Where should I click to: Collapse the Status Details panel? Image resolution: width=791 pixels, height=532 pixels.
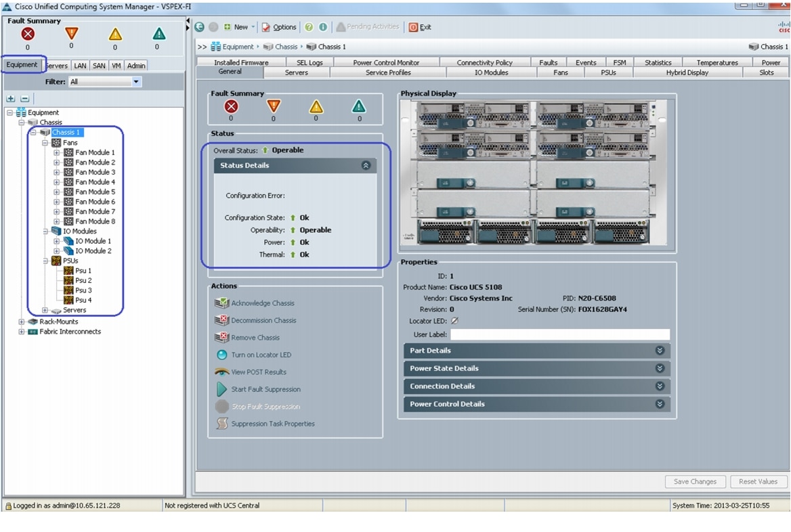click(x=366, y=165)
